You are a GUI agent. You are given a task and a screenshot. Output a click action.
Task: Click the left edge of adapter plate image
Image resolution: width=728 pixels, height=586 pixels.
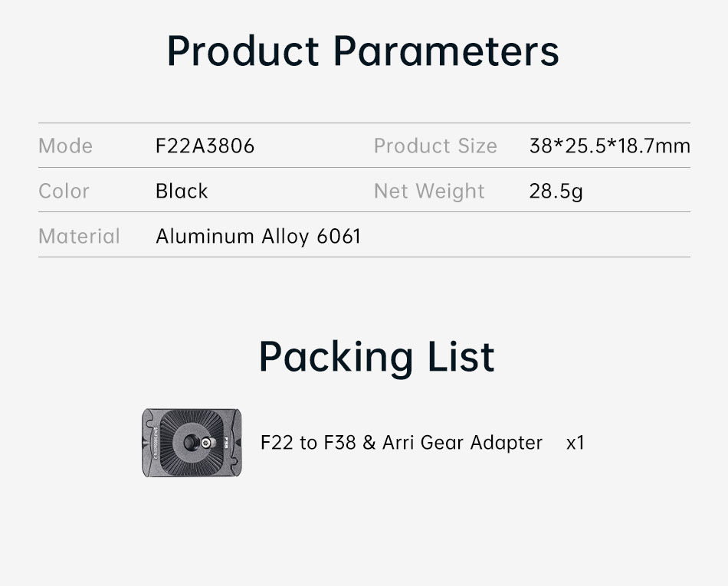[147, 443]
